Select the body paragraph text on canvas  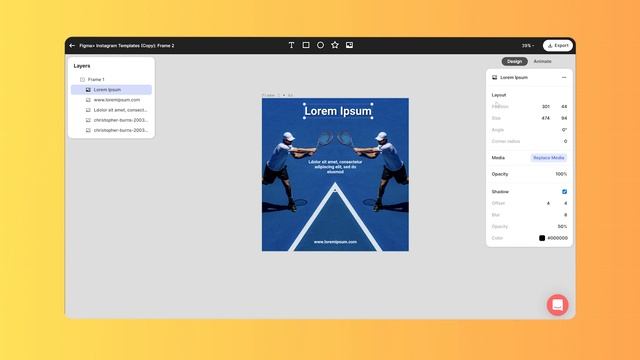[335, 167]
